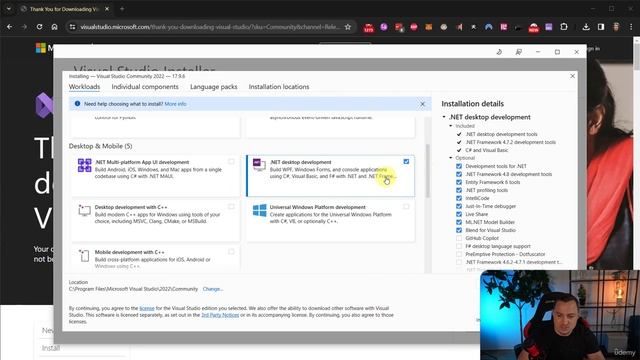The width and height of the screenshot is (640, 360).
Task: Uncheck ML.NET Model Builder
Action: point(459,222)
